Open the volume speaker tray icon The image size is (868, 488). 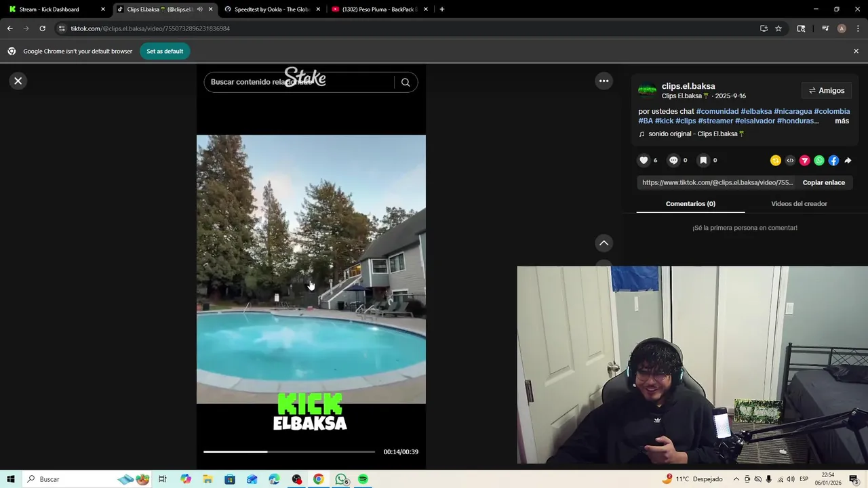coord(791,479)
